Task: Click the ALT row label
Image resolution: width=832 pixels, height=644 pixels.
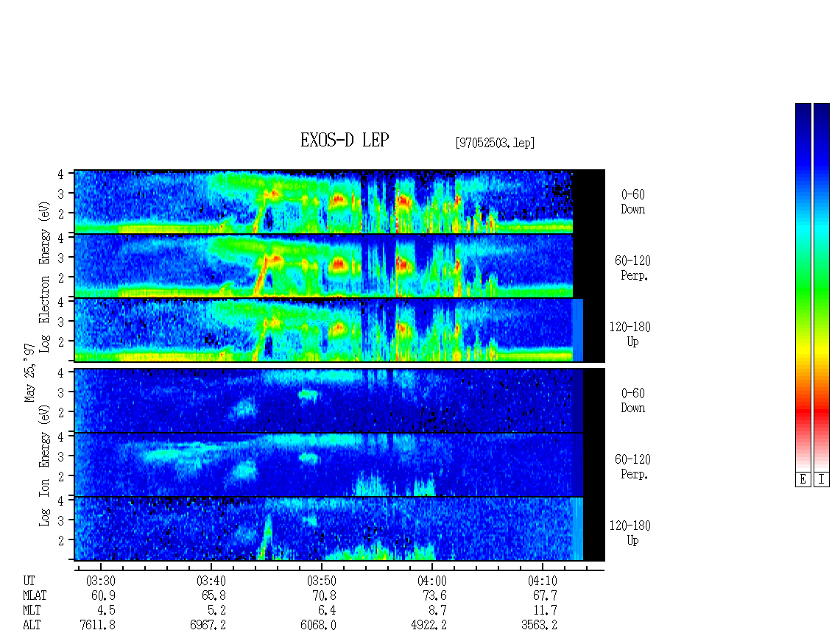Action: [32, 626]
